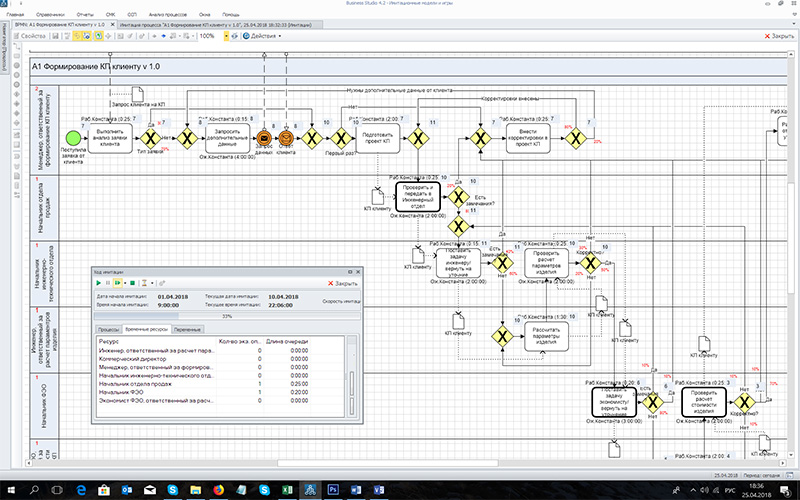Click the hourglass icon in simulation toolbar
The image size is (800, 500).
143,283
